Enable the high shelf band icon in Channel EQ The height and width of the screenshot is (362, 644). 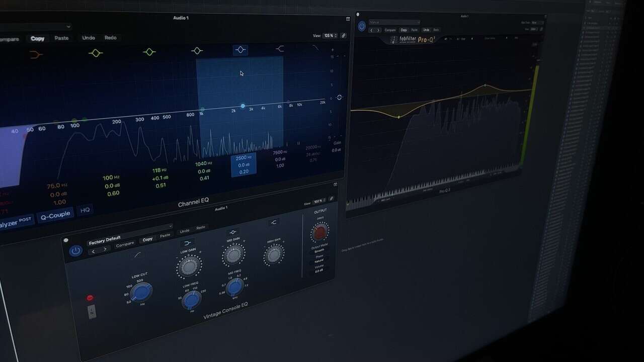tap(280, 49)
